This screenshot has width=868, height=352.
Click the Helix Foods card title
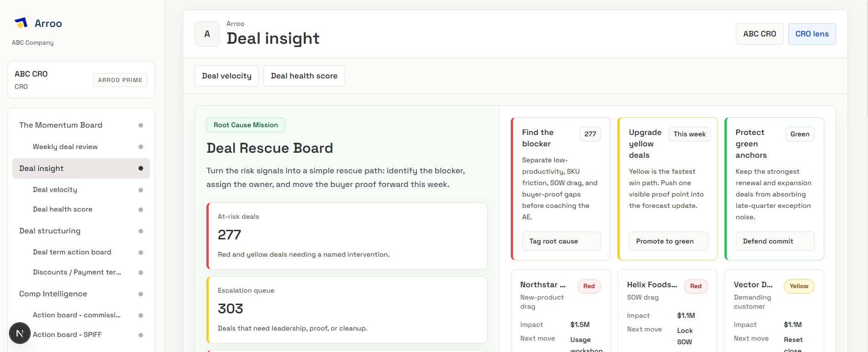pos(652,285)
